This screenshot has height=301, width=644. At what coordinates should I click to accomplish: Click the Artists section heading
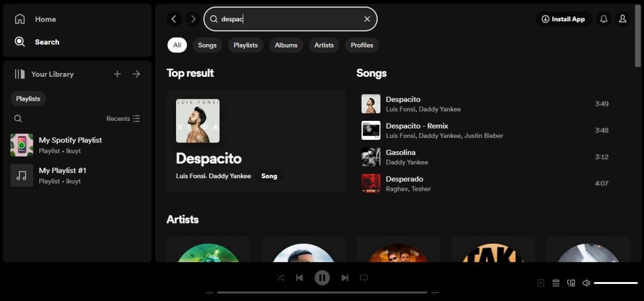[183, 220]
